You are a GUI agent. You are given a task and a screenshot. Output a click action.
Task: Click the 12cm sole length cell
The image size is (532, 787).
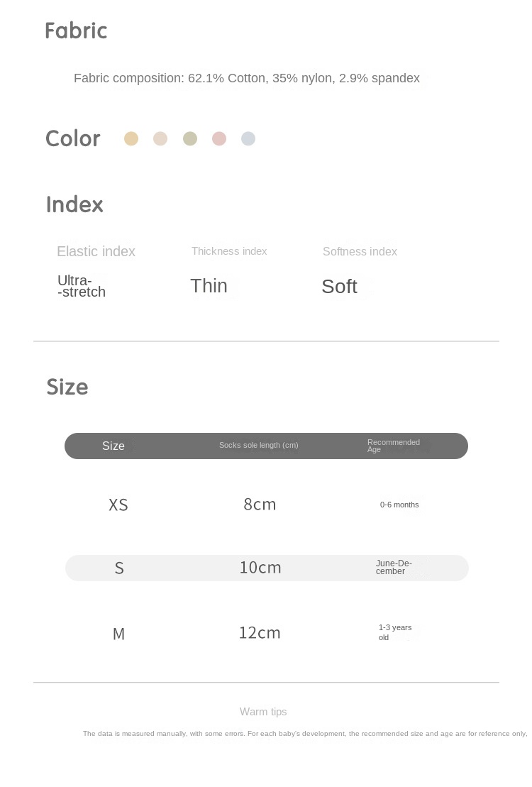tap(260, 632)
